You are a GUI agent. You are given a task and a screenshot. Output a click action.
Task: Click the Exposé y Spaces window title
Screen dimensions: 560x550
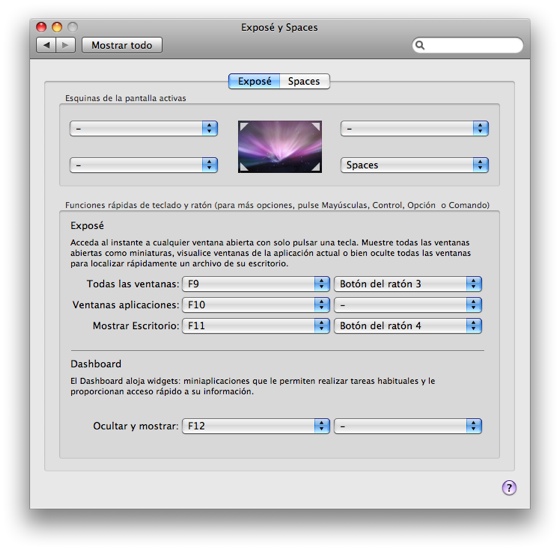279,28
